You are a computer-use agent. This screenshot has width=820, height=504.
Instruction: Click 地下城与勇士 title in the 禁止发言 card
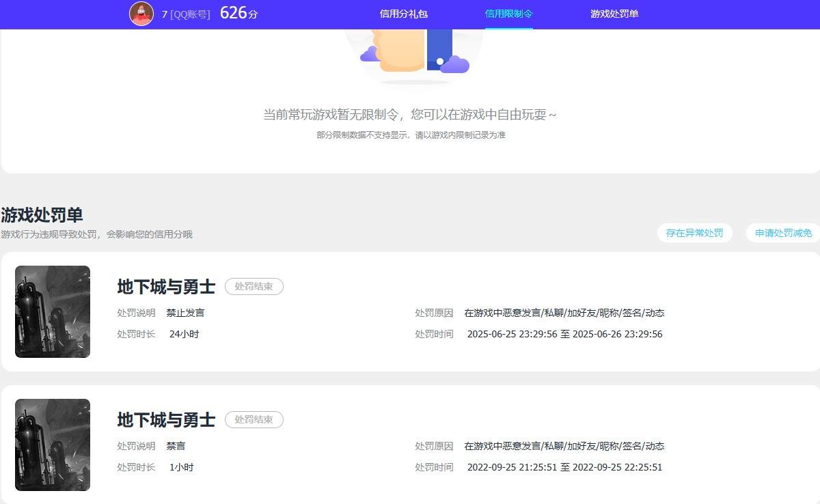coord(166,287)
